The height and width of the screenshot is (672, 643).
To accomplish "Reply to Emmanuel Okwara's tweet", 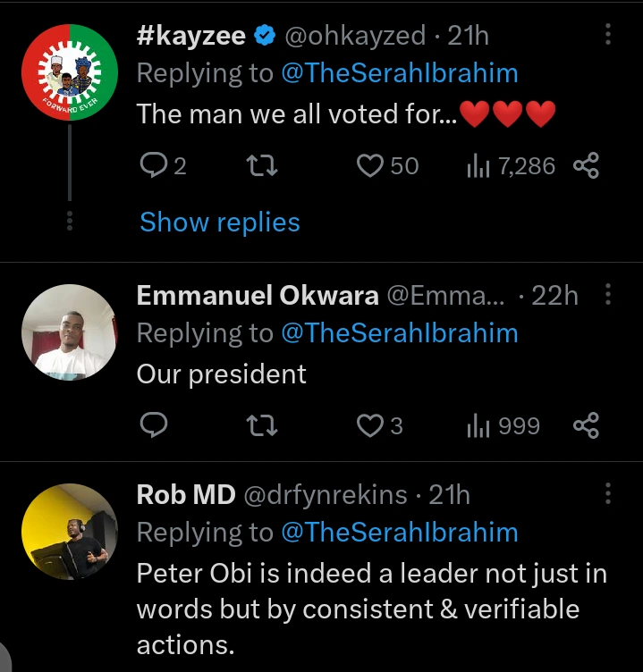I will [x=156, y=425].
